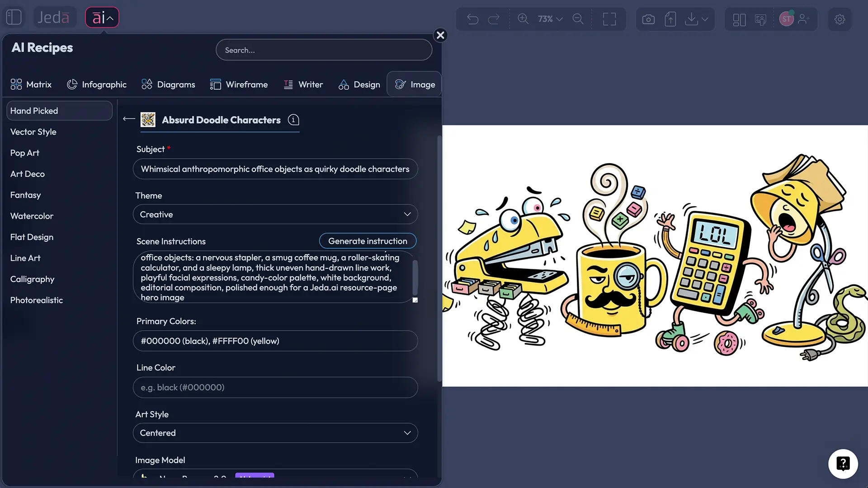Screen dimensions: 868x488
Task: Click Generate instruction button
Action: pos(368,241)
